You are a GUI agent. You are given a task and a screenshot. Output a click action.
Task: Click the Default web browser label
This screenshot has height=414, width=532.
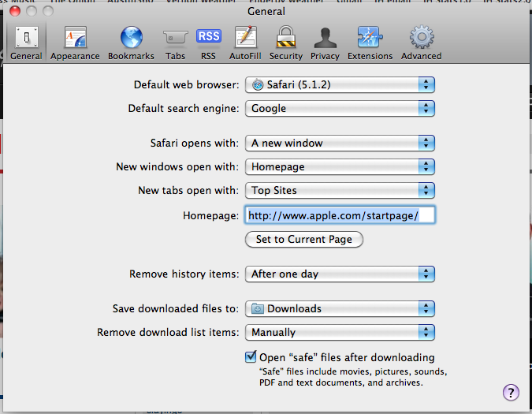click(187, 85)
